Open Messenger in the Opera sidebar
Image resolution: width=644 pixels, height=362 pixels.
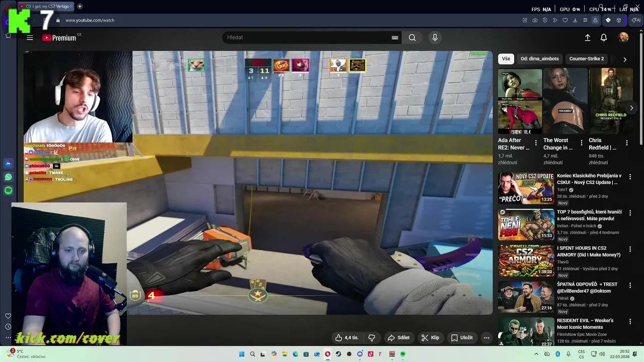click(x=8, y=163)
